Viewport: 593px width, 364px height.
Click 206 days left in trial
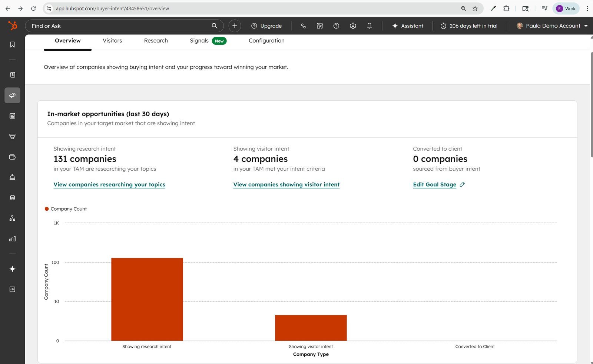[x=469, y=26]
